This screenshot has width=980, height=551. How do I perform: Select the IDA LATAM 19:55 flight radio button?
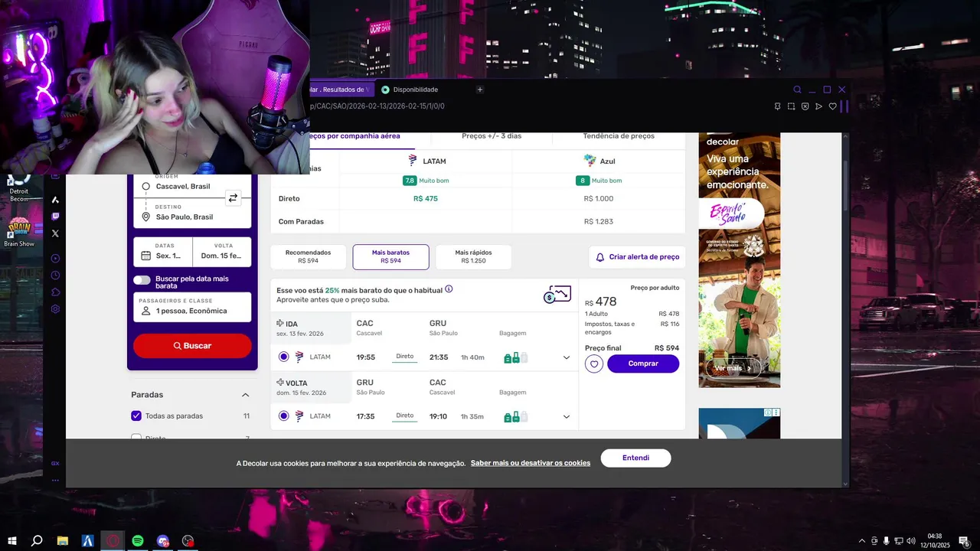point(284,357)
